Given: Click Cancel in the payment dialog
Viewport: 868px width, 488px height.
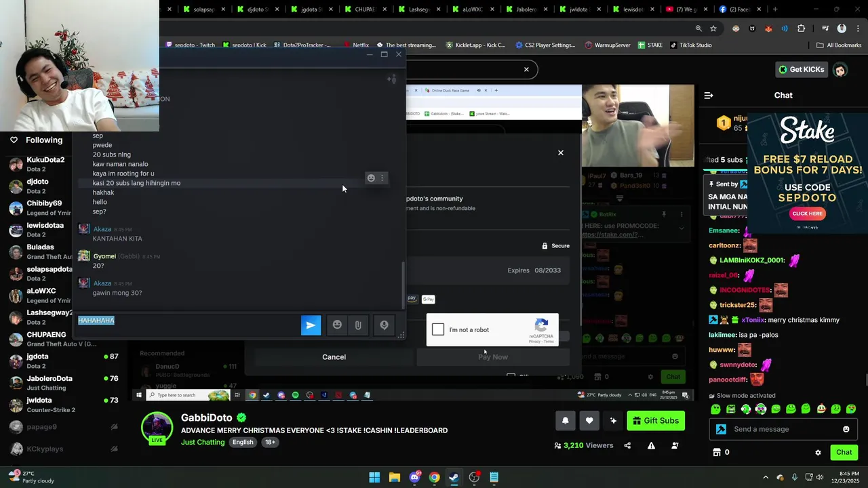Looking at the screenshot, I should coord(334,357).
